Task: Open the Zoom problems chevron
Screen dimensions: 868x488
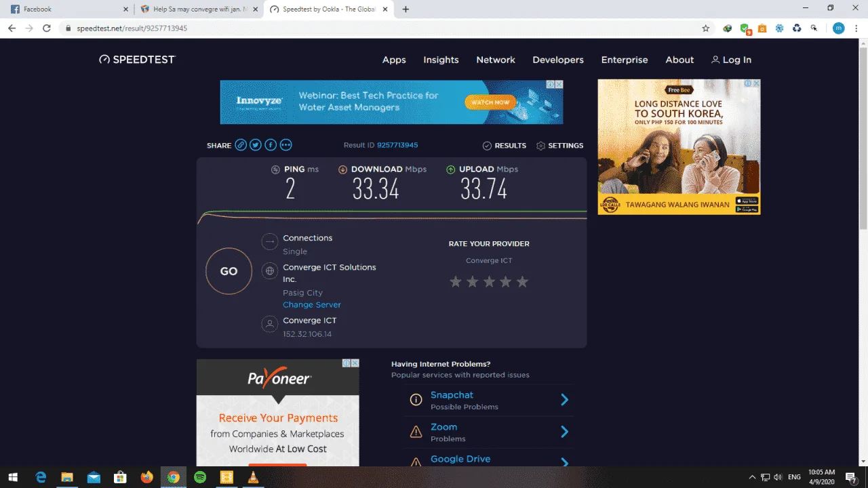Action: point(564,432)
